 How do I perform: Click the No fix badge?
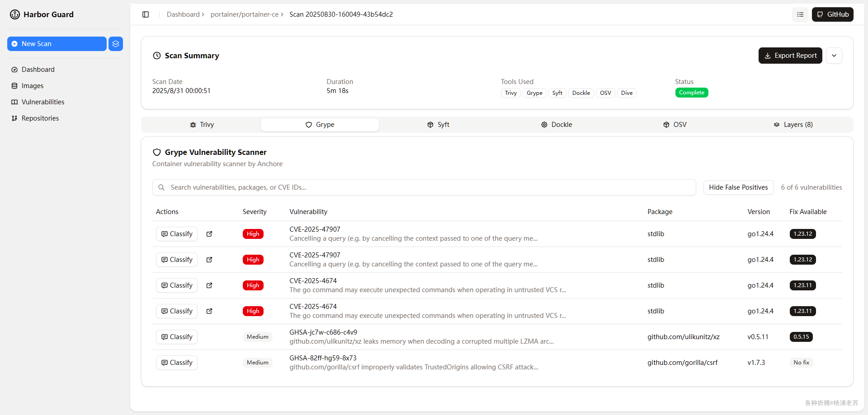click(801, 363)
